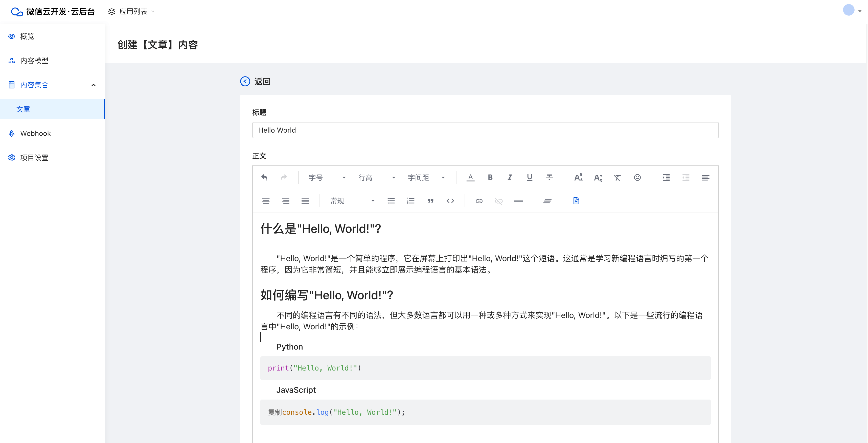868x443 pixels.
Task: Increase paragraph indent
Action: 666,177
